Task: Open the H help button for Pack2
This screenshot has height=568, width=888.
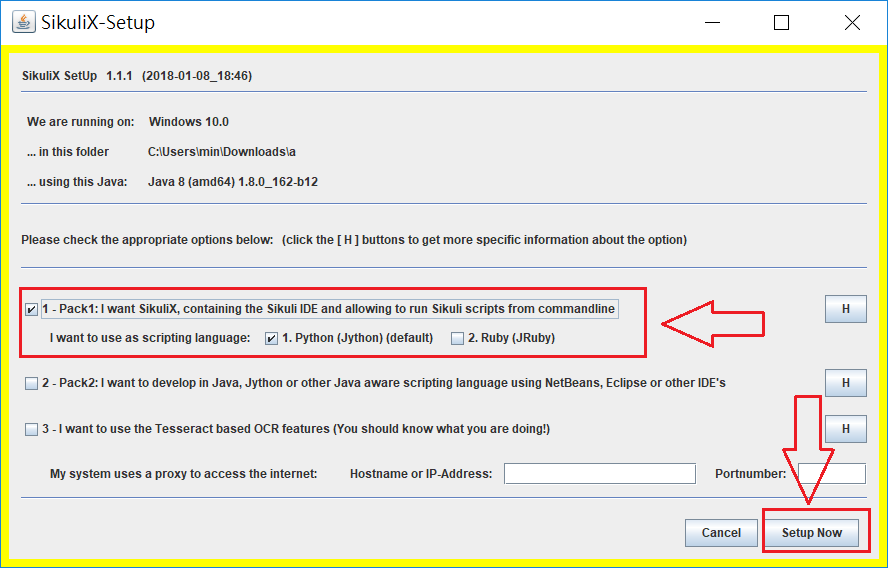Action: tap(846, 383)
